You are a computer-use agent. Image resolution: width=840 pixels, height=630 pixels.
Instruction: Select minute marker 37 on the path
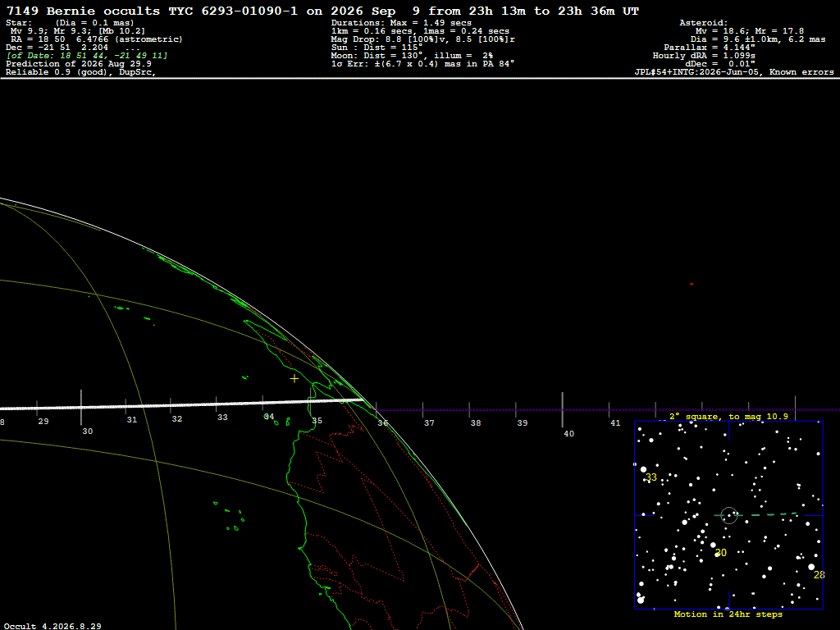(429, 423)
